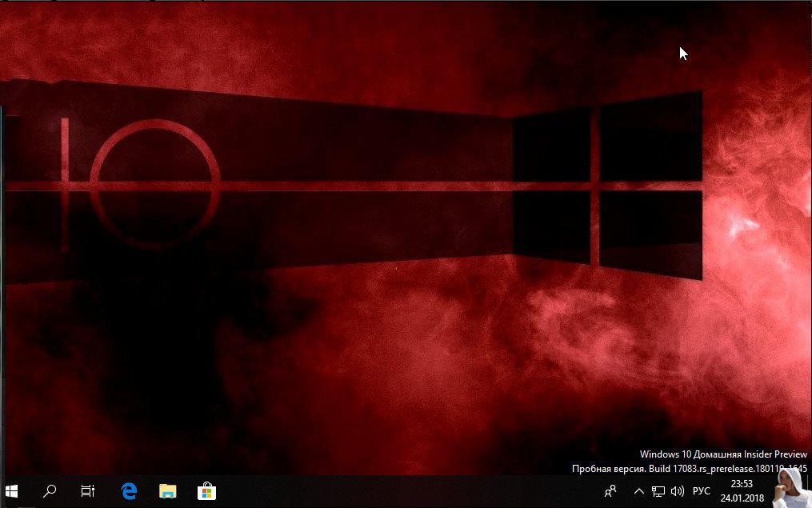Open the People icon in taskbar
812x508 pixels.
coord(610,491)
